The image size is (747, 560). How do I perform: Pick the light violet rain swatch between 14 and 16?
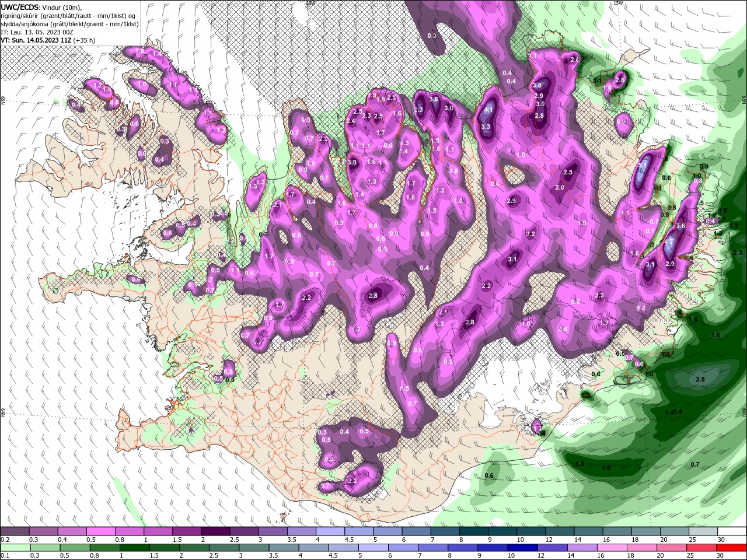tap(582, 548)
